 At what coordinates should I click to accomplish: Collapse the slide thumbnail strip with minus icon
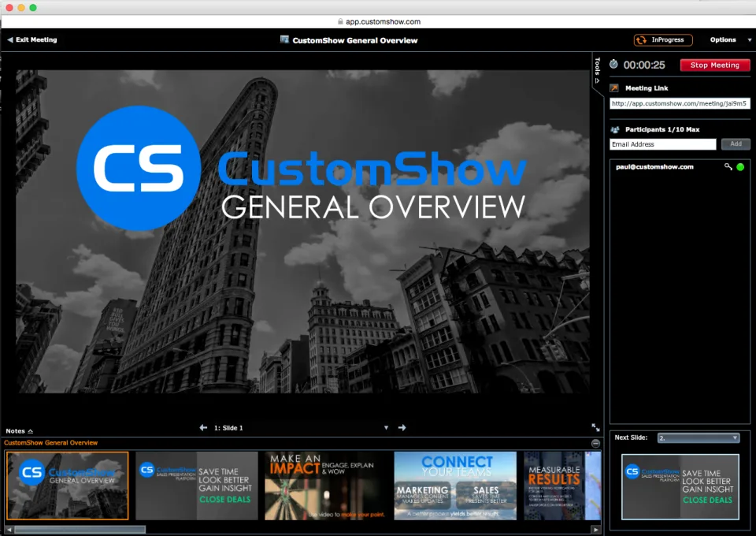596,443
